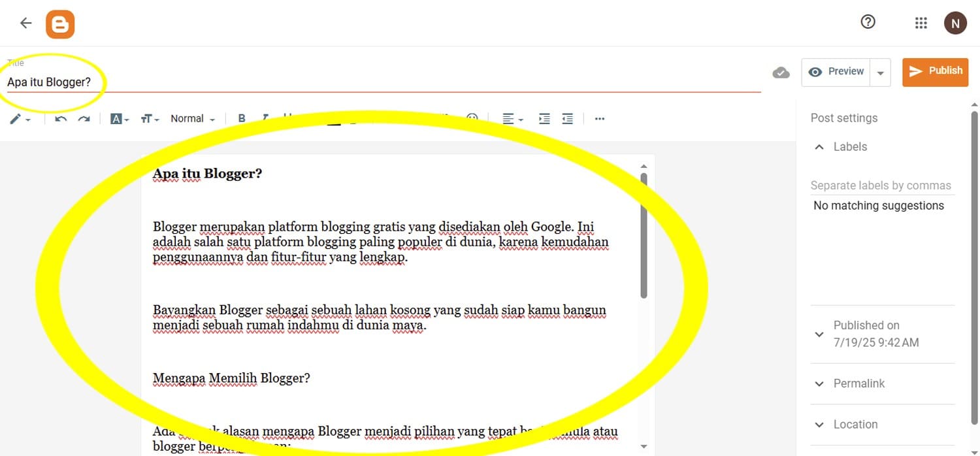
Task: Open the compose view pencil dropdown
Action: pos(20,119)
